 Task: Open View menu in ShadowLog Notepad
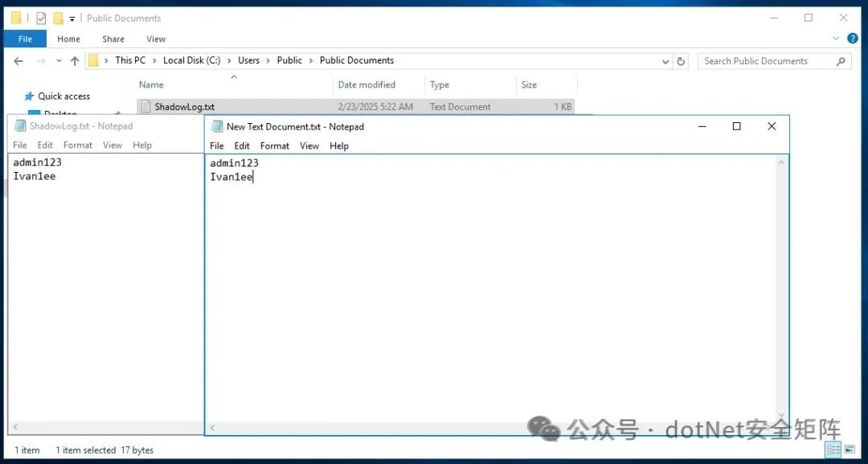(113, 145)
